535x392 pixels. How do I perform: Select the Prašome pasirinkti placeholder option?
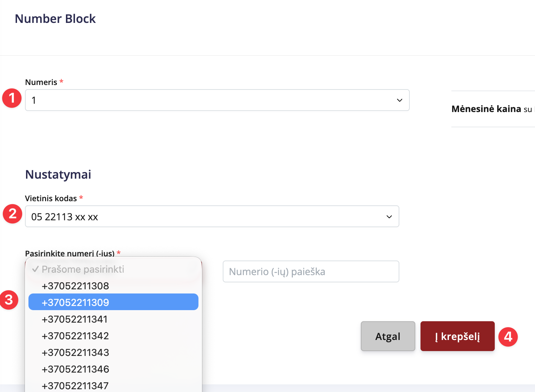[x=83, y=270]
